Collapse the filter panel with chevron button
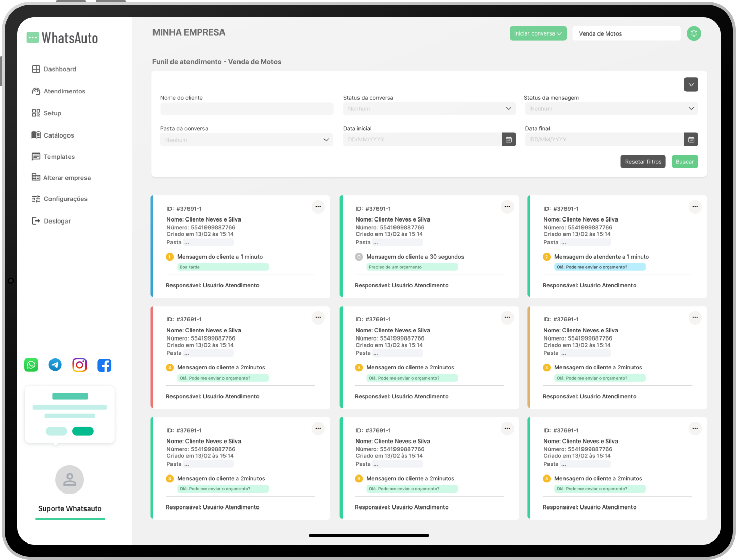 point(691,84)
